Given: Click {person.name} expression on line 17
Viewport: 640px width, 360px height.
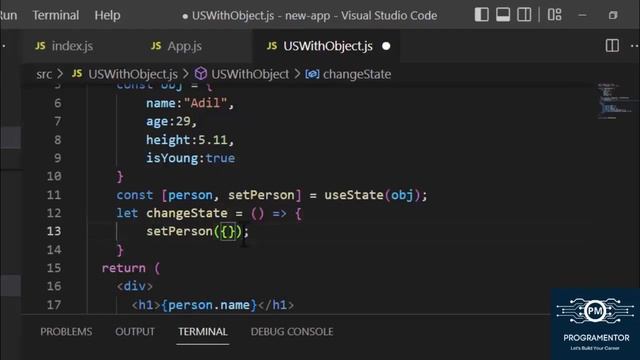Looking at the screenshot, I should (x=209, y=305).
